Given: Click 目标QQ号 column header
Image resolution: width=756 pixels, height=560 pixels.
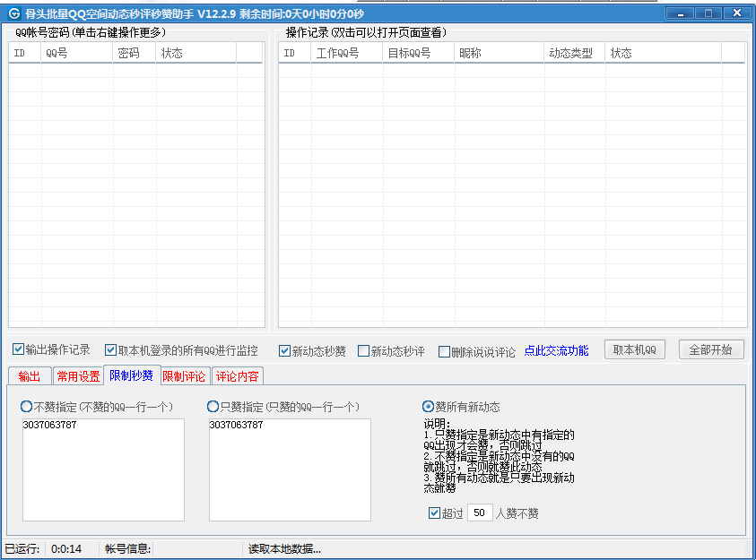Looking at the screenshot, I should coord(419,53).
